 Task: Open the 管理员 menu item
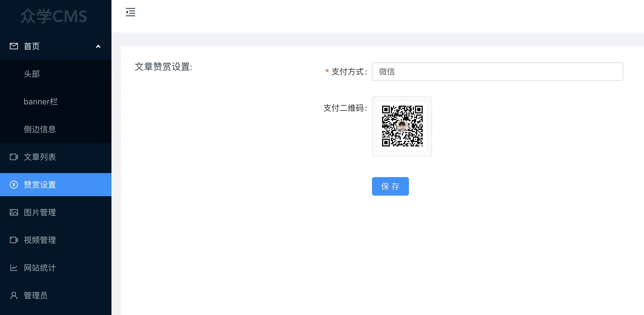click(56, 295)
